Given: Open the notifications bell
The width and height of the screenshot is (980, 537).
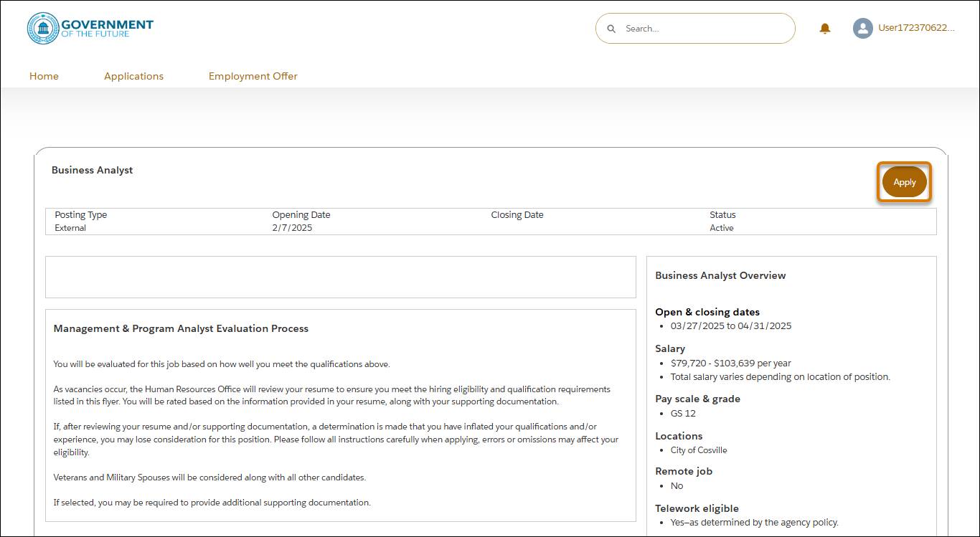Looking at the screenshot, I should (x=825, y=29).
